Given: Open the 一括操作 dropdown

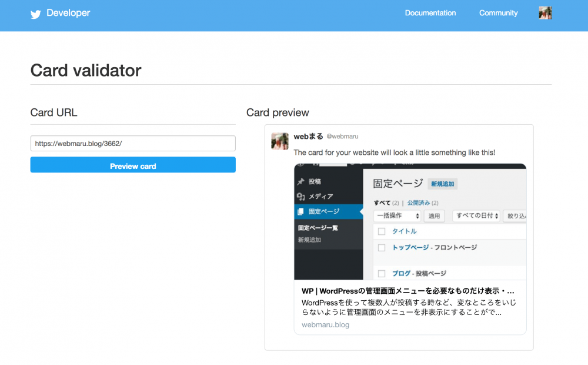Looking at the screenshot, I should [397, 216].
